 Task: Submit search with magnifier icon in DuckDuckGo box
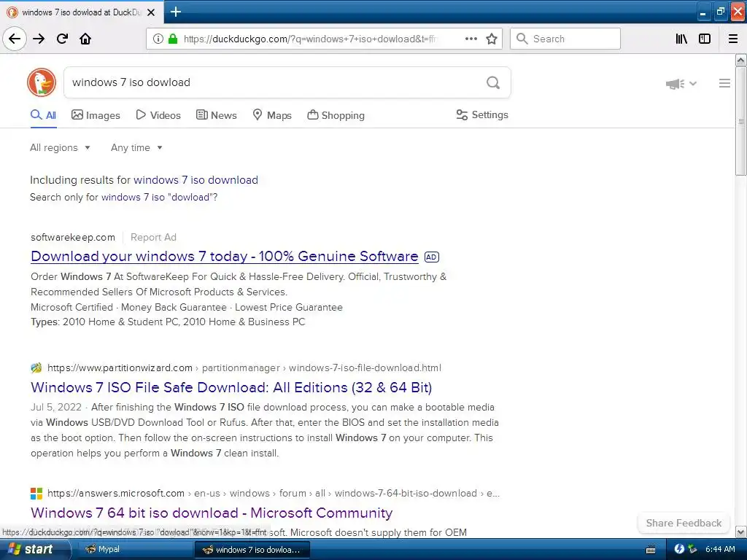tap(493, 83)
